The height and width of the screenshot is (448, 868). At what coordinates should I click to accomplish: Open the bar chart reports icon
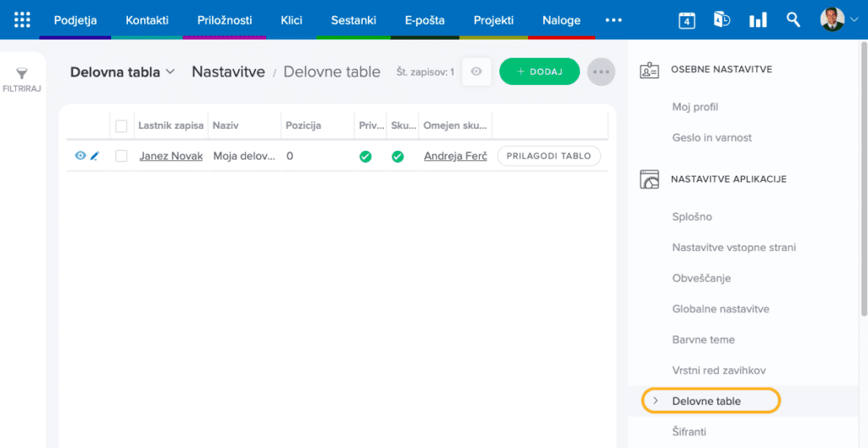(758, 20)
